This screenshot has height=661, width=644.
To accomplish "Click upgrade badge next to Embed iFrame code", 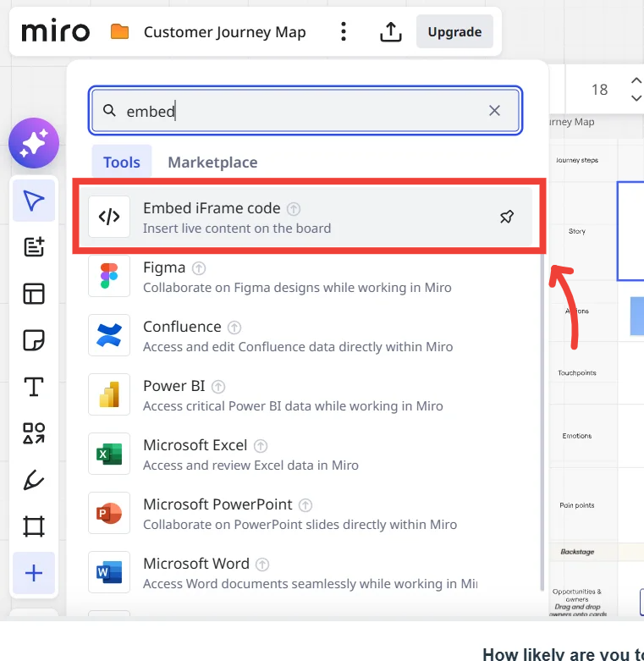I will pos(294,209).
